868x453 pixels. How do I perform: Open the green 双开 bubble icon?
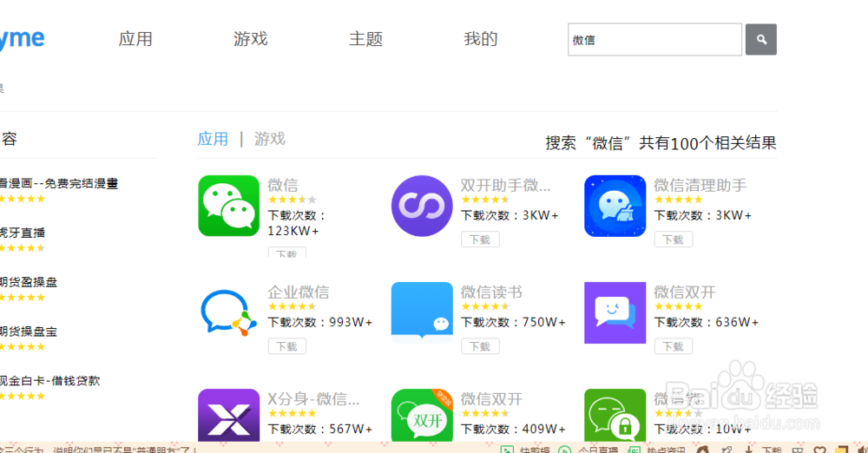422,416
